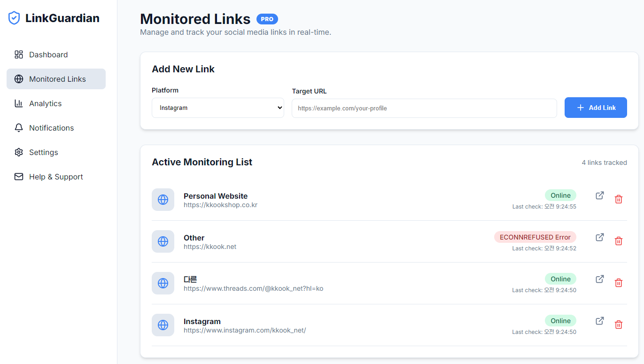Click the LinkGuardian shield logo icon
This screenshot has height=364, width=644.
tap(14, 17)
